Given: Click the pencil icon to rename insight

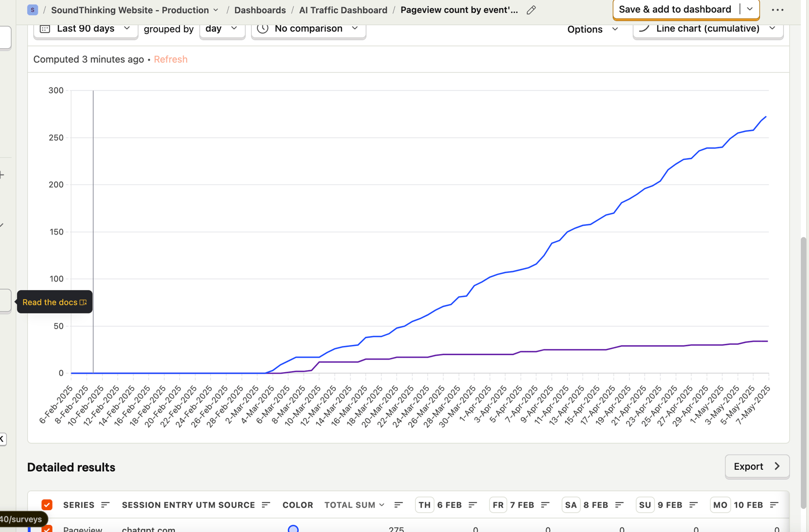Looking at the screenshot, I should click(531, 10).
